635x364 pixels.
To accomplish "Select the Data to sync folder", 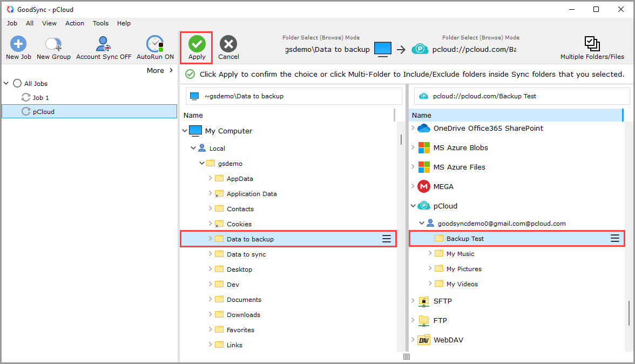I will (246, 254).
